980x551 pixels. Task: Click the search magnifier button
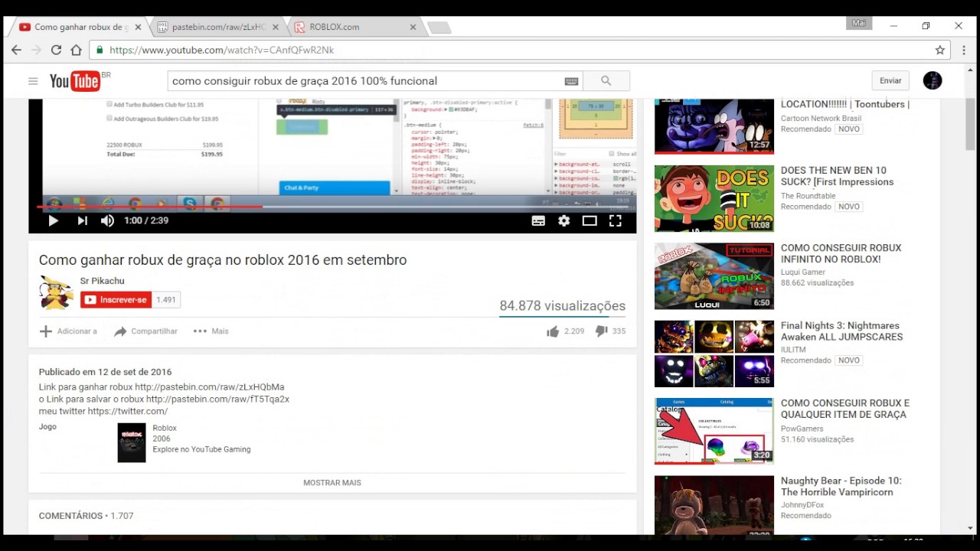606,81
